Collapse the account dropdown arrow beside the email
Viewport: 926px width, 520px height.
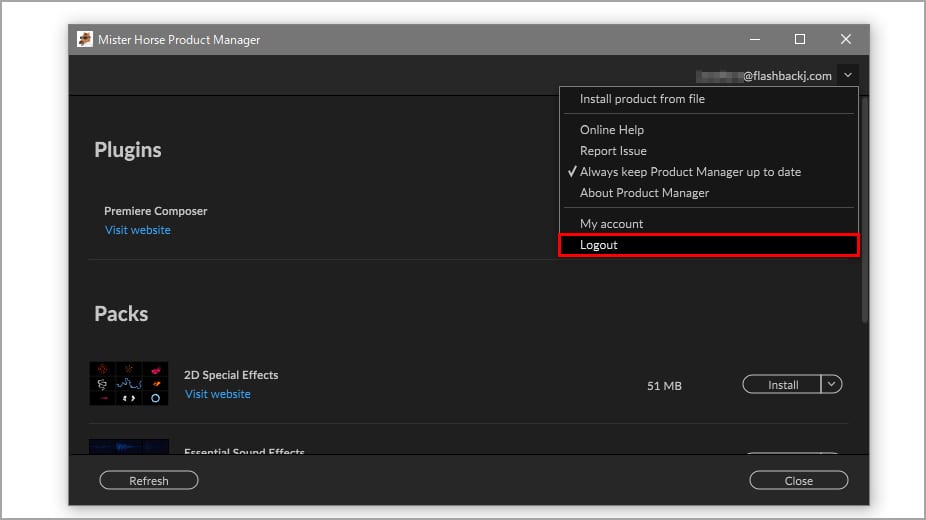(x=847, y=75)
